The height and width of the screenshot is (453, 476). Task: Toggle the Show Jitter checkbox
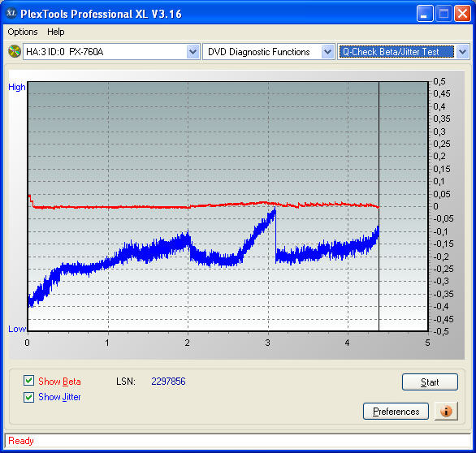(29, 397)
